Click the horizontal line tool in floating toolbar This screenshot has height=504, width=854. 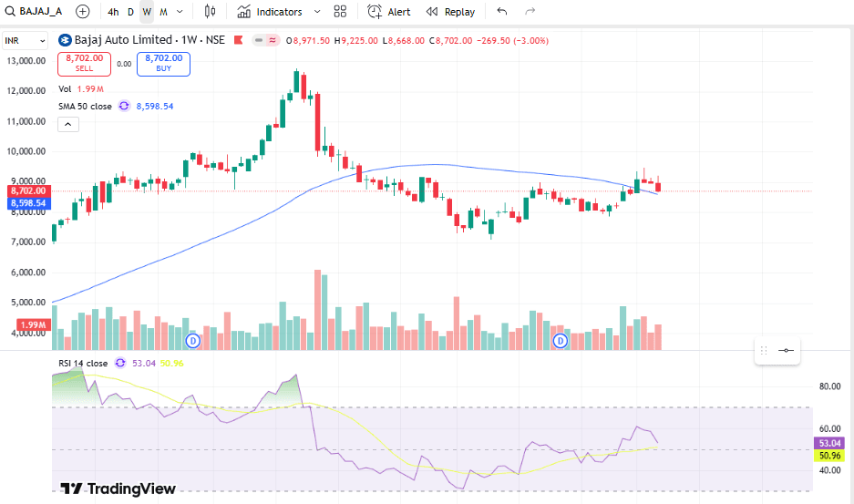coord(786,350)
